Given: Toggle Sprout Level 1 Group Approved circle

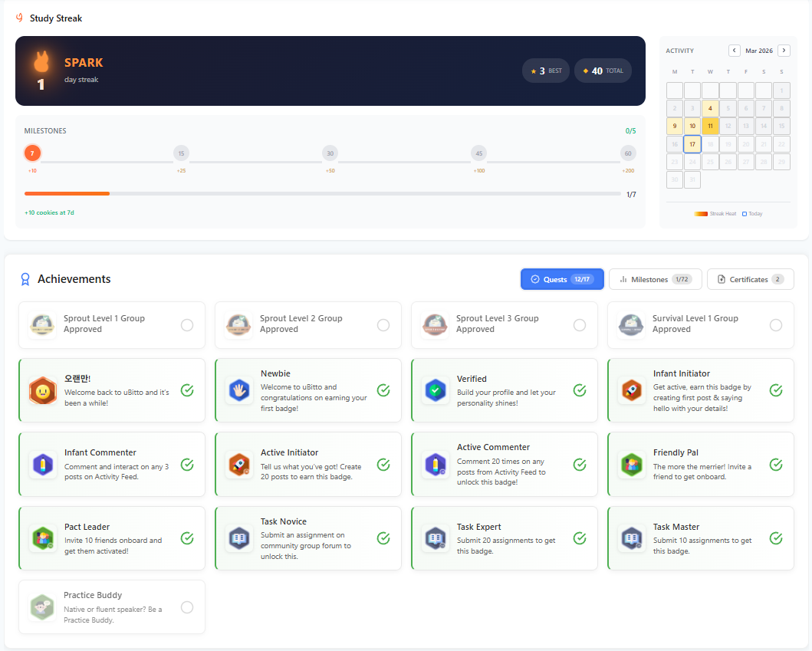Looking at the screenshot, I should tap(187, 325).
